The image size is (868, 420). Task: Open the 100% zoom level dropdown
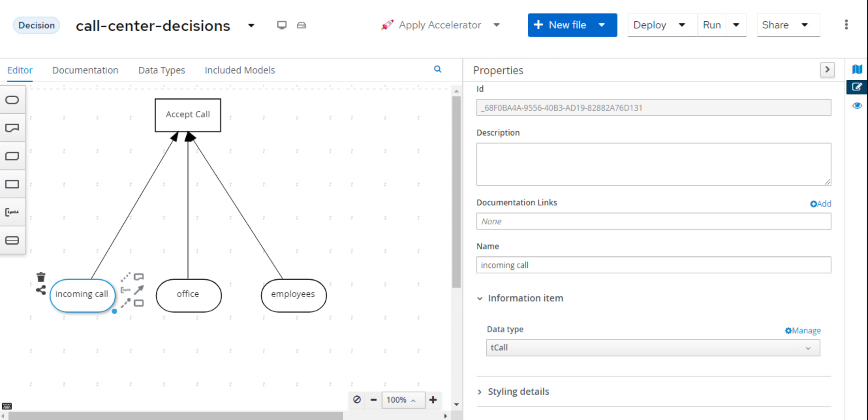403,400
